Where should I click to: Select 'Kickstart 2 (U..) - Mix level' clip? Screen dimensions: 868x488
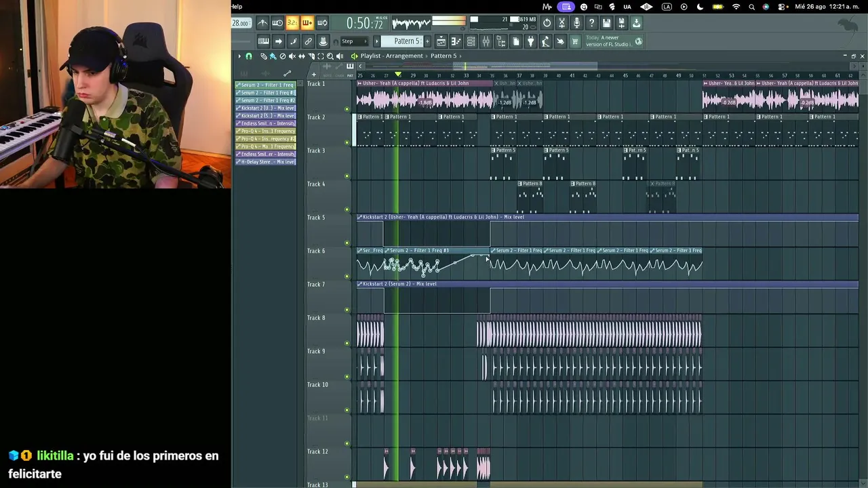pyautogui.click(x=266, y=108)
